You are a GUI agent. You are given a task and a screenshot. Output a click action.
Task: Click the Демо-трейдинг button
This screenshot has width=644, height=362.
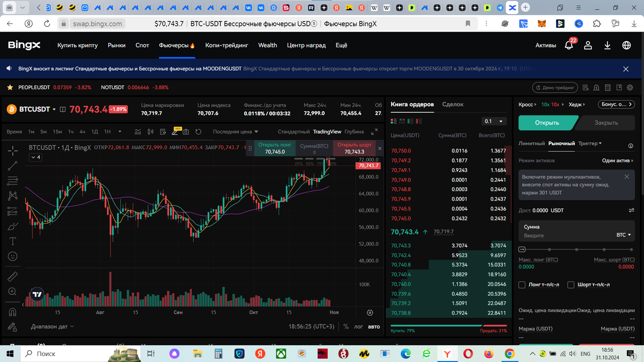555,87
